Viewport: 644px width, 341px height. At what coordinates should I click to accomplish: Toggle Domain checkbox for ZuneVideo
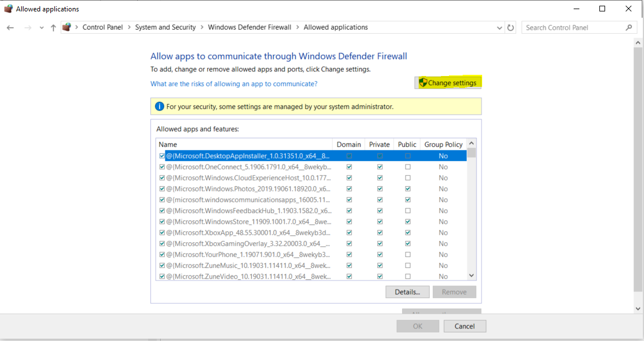[x=349, y=276]
